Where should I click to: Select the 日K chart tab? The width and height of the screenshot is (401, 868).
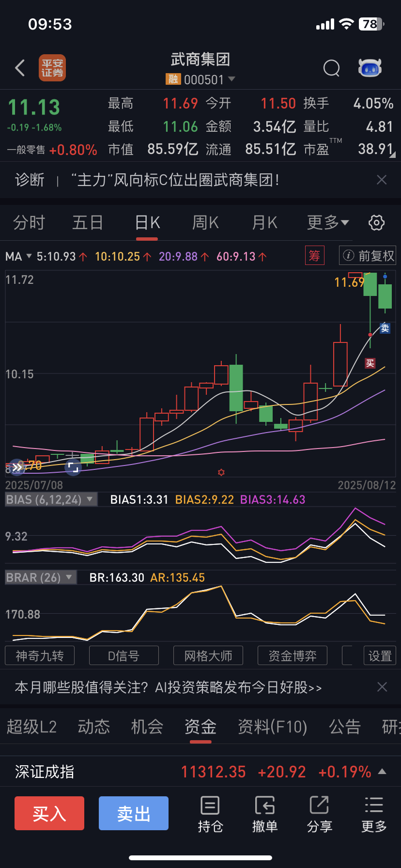[x=147, y=223]
